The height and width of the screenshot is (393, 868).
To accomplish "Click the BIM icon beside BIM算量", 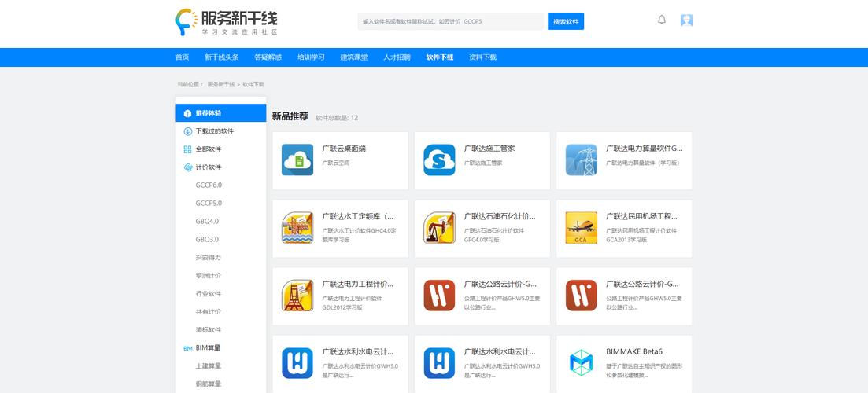I will coord(187,348).
